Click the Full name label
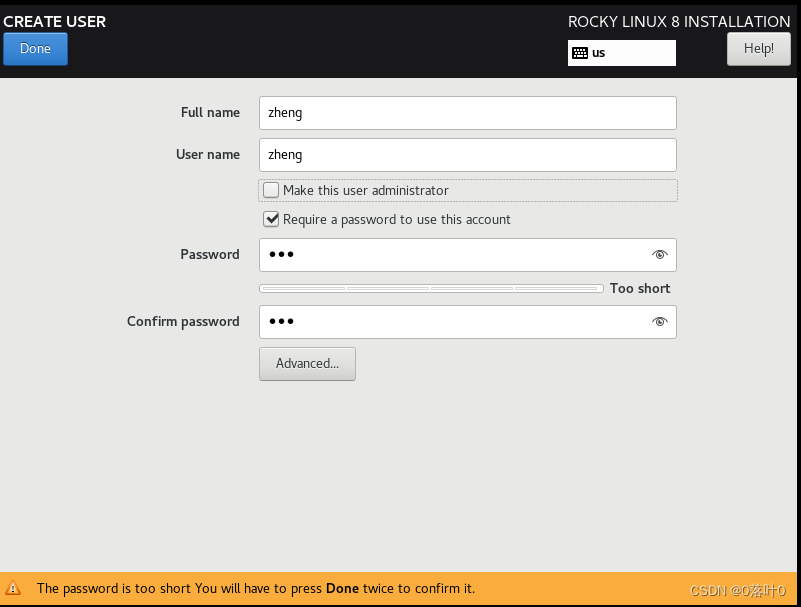This screenshot has width=801, height=607. (x=210, y=112)
